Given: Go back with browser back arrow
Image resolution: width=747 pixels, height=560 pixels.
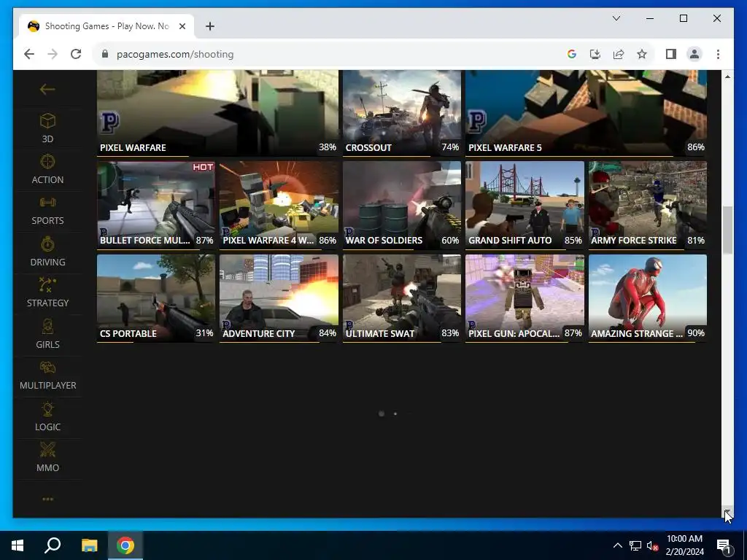Looking at the screenshot, I should tap(29, 54).
